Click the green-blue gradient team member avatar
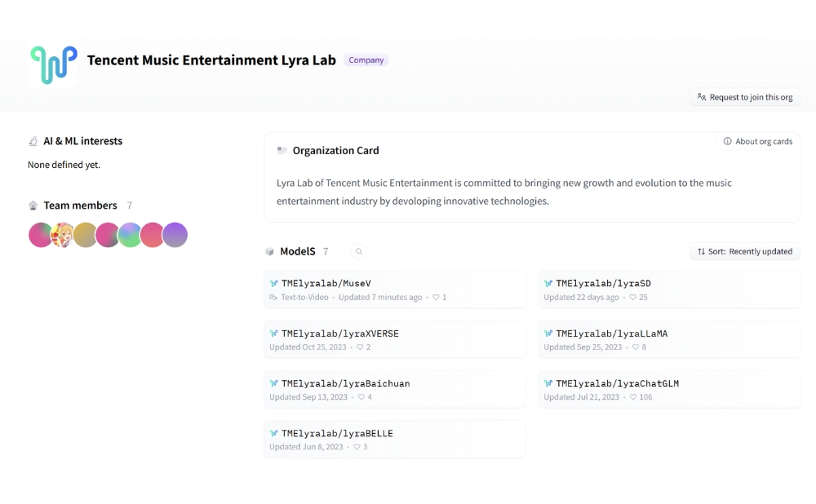This screenshot has height=504, width=816. 130,235
